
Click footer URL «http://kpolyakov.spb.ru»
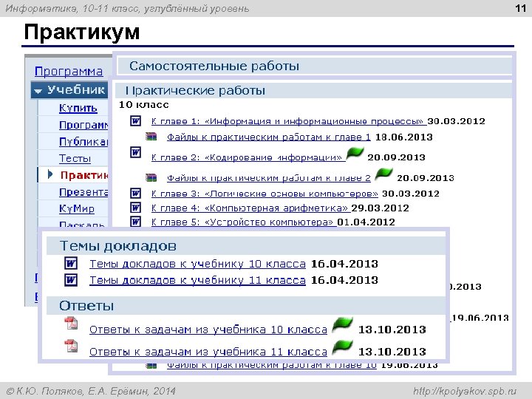pyautogui.click(x=465, y=391)
